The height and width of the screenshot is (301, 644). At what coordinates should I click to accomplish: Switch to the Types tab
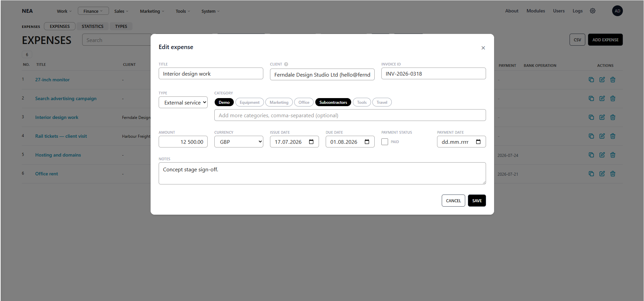[x=121, y=26]
